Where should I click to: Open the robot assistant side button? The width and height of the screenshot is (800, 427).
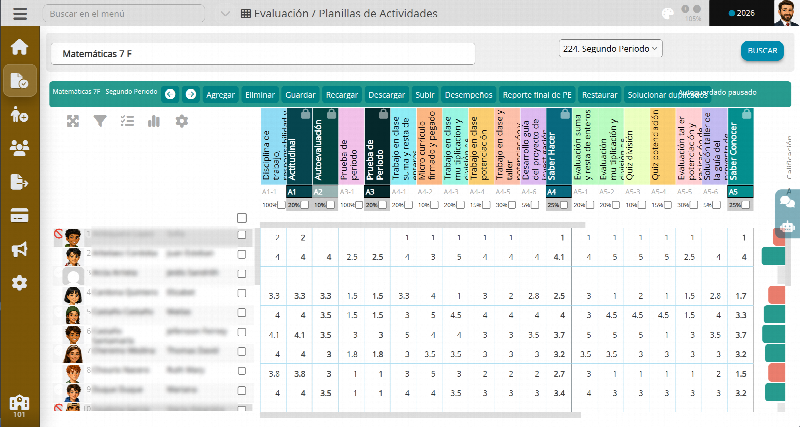click(x=788, y=225)
